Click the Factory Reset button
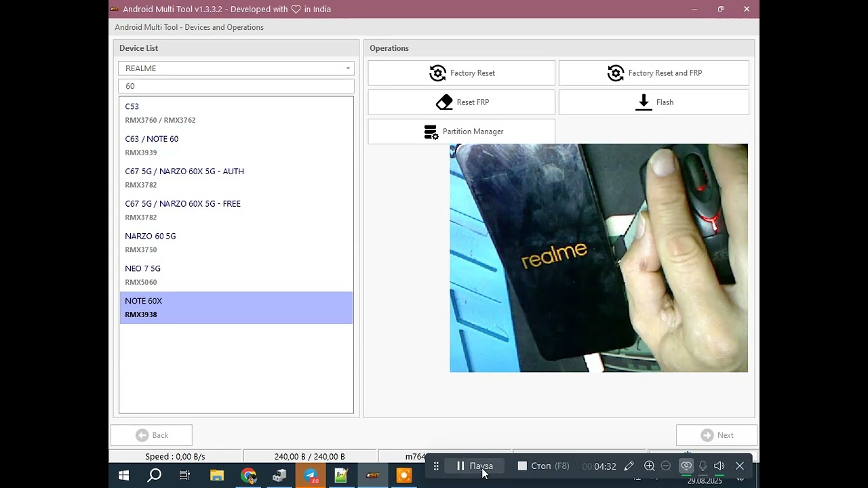The height and width of the screenshot is (488, 868). click(x=461, y=73)
